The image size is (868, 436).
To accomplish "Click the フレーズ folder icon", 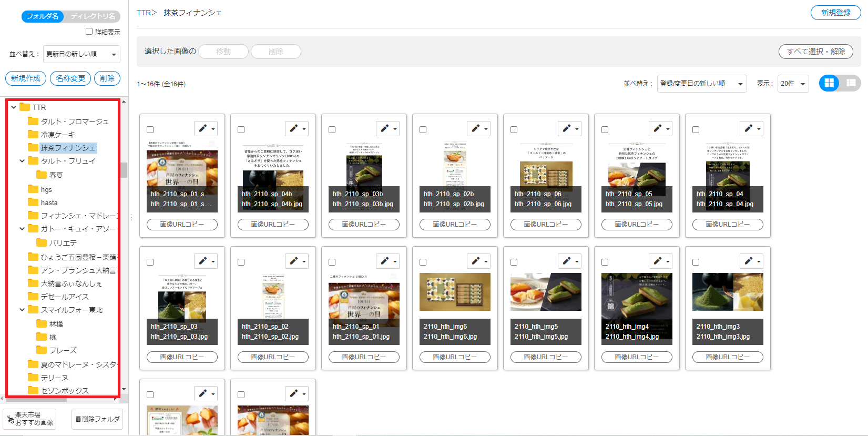I will coord(42,350).
